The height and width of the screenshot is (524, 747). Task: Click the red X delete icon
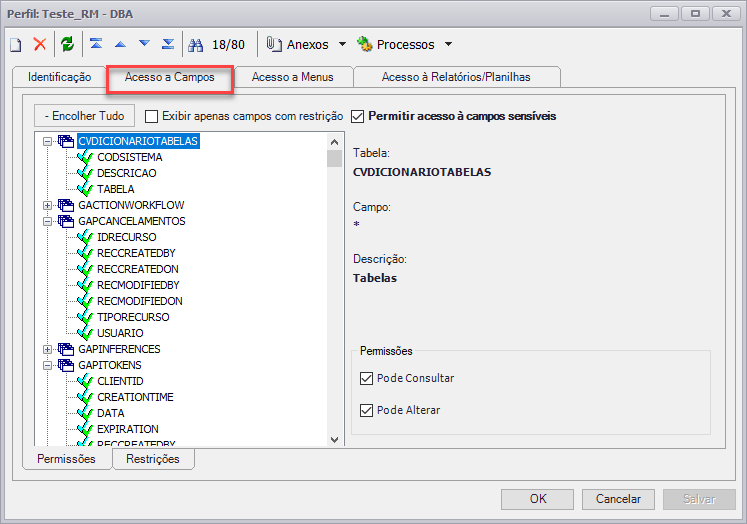40,44
